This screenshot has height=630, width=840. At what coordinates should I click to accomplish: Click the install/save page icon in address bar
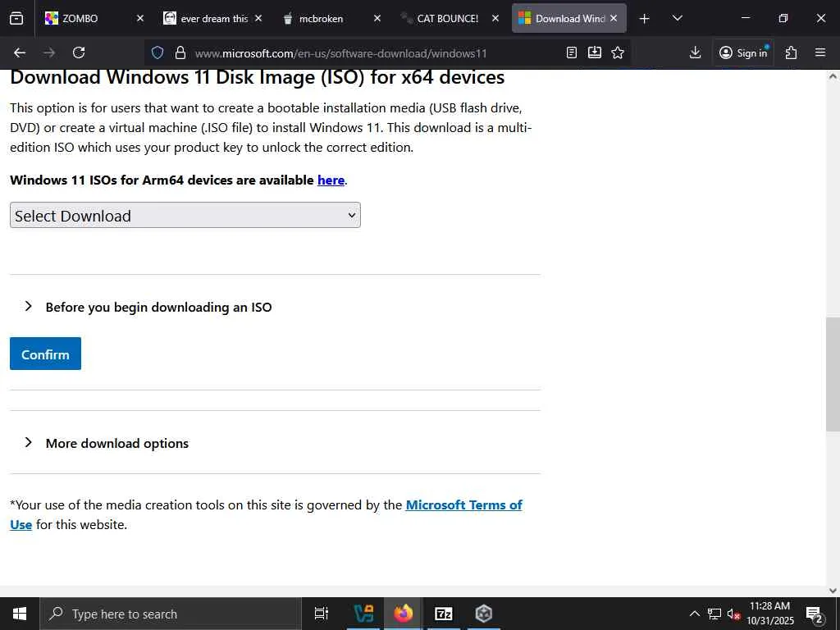point(595,52)
